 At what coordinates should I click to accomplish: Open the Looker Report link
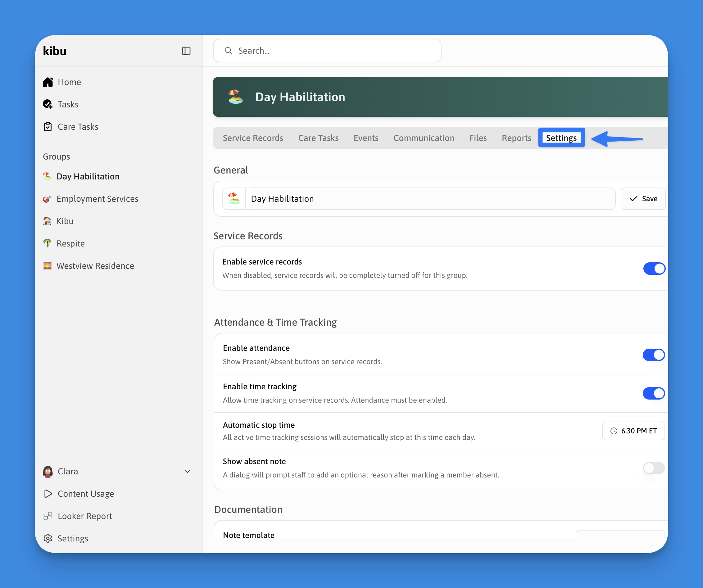click(85, 516)
